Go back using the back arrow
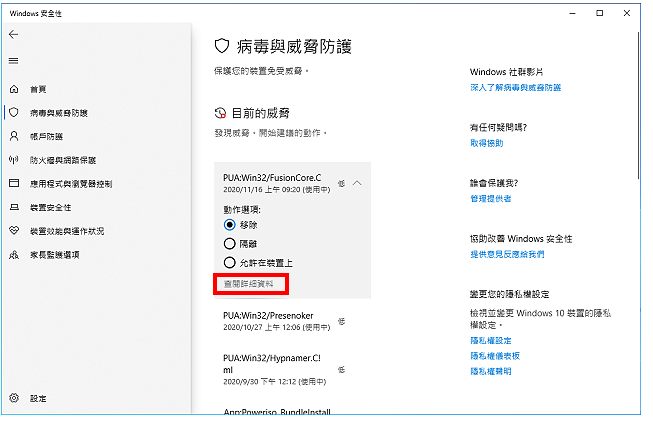The width and height of the screenshot is (653, 425). pos(14,35)
